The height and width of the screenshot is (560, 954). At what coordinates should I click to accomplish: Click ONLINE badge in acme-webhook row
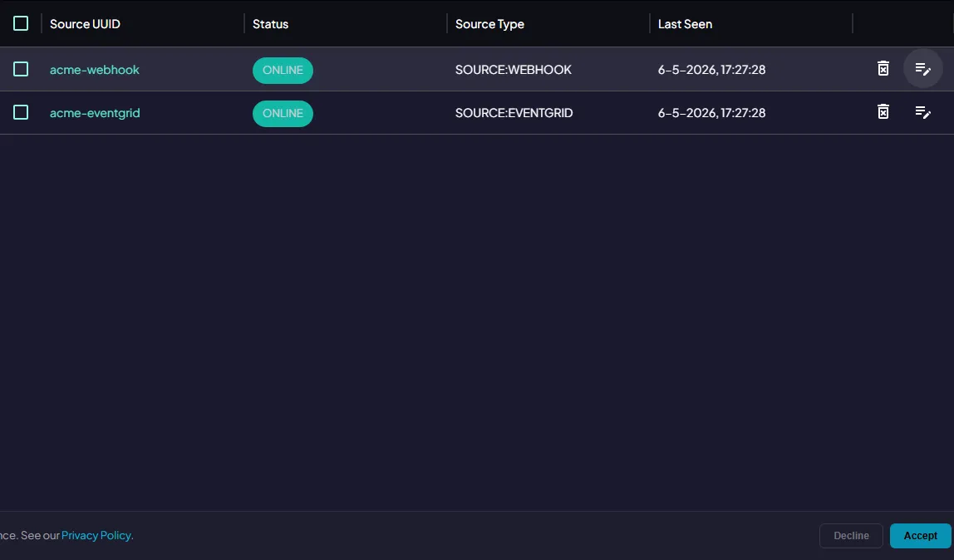(283, 70)
